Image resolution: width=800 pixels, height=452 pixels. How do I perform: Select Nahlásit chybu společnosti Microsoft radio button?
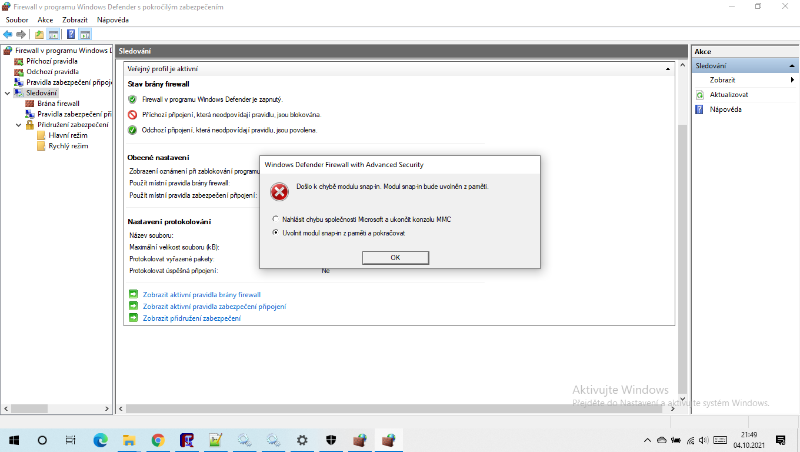pos(276,219)
